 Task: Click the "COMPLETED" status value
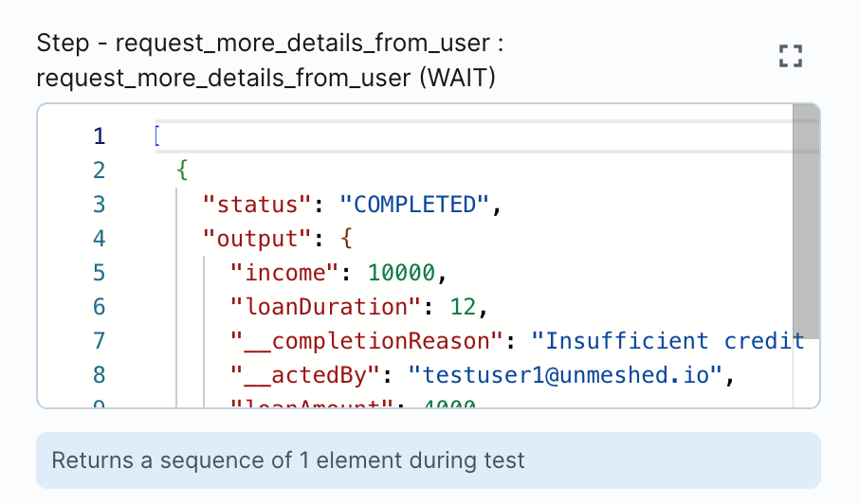point(413,205)
